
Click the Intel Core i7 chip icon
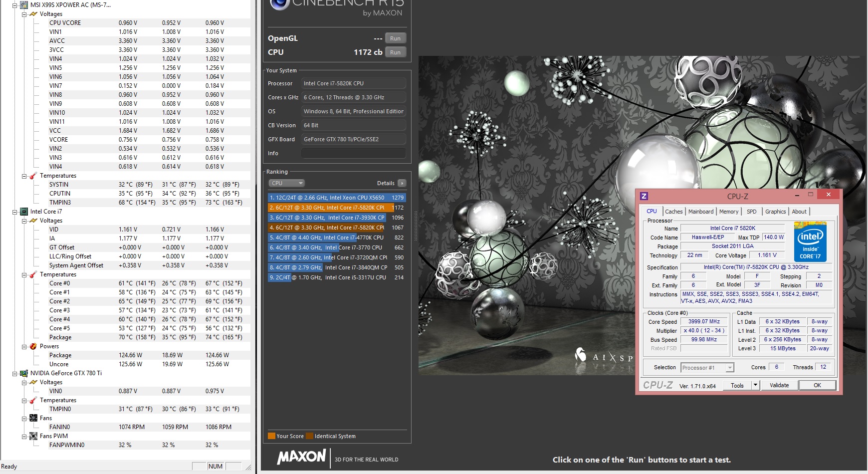pos(24,212)
